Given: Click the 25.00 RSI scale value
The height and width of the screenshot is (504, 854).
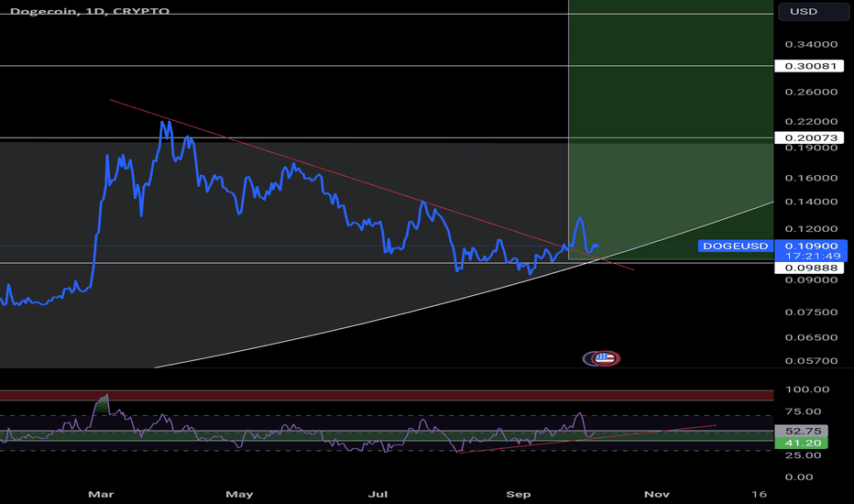Looking at the screenshot, I should tap(803, 455).
